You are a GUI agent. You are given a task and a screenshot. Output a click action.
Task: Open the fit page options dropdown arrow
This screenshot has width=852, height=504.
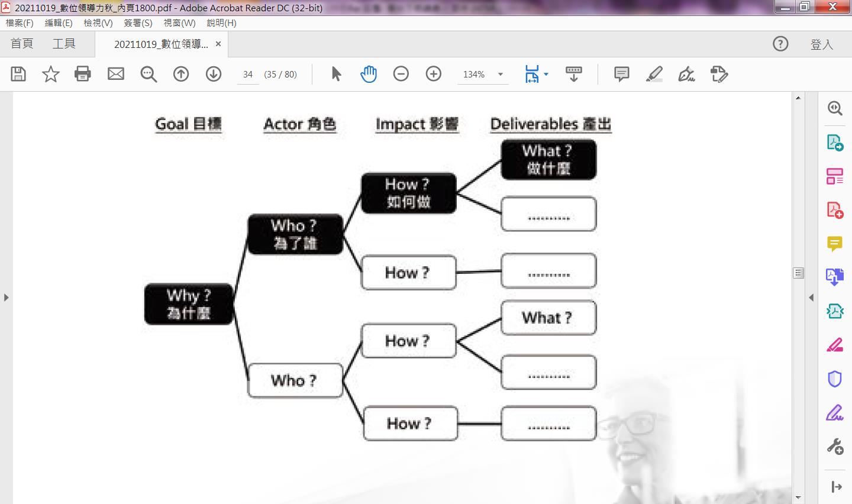[x=546, y=74]
